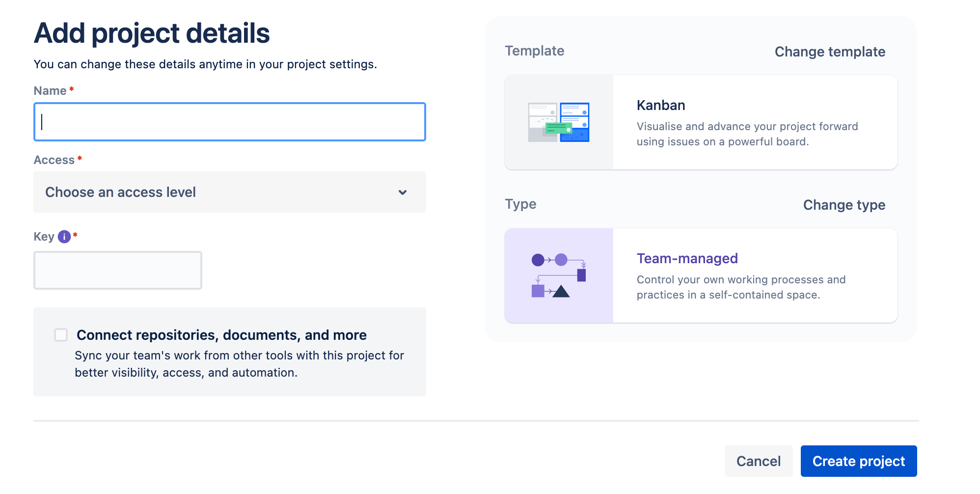Cancel the project creation

(x=759, y=461)
